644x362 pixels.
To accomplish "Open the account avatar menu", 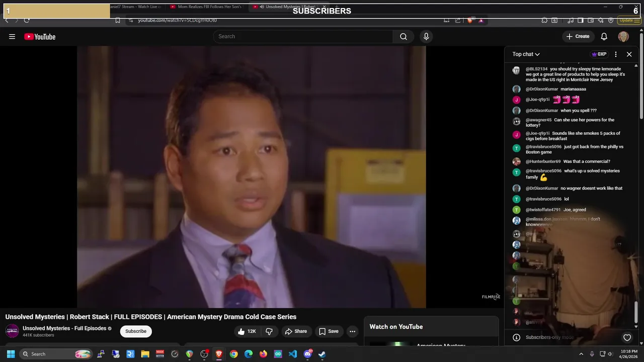I will (x=623, y=36).
